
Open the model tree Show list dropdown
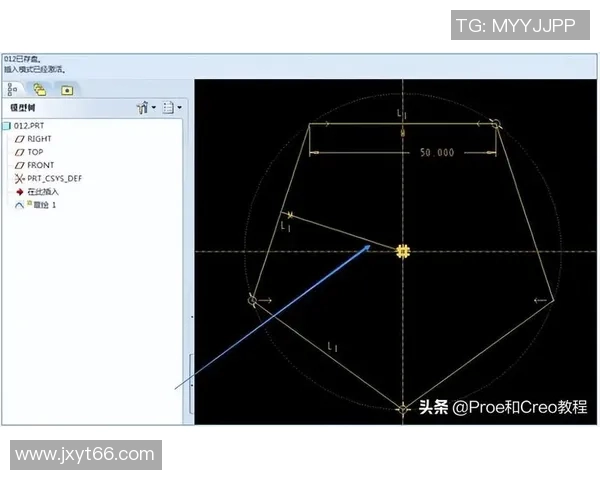coord(172,108)
